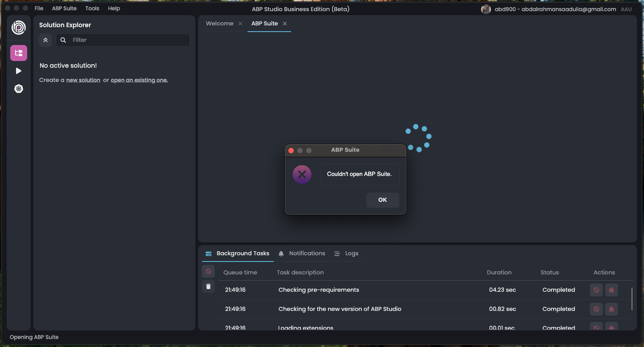This screenshot has width=644, height=347.
Task: Open bug icon for Checking pre-requirements task
Action: tap(612, 290)
